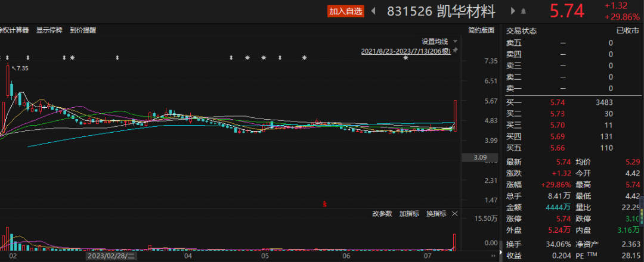The width and height of the screenshot is (644, 262).
Task: Toggle 显示停牌 display option
Action: 49,30
